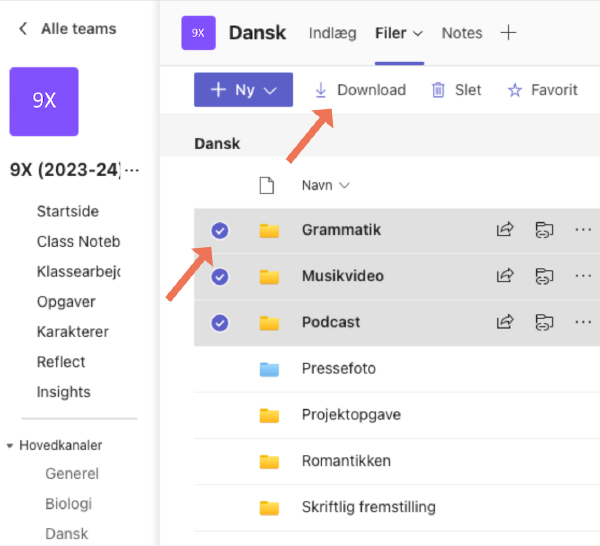Uncheck the Musikvideo folder
Image resolution: width=600 pixels, height=546 pixels.
(x=220, y=277)
